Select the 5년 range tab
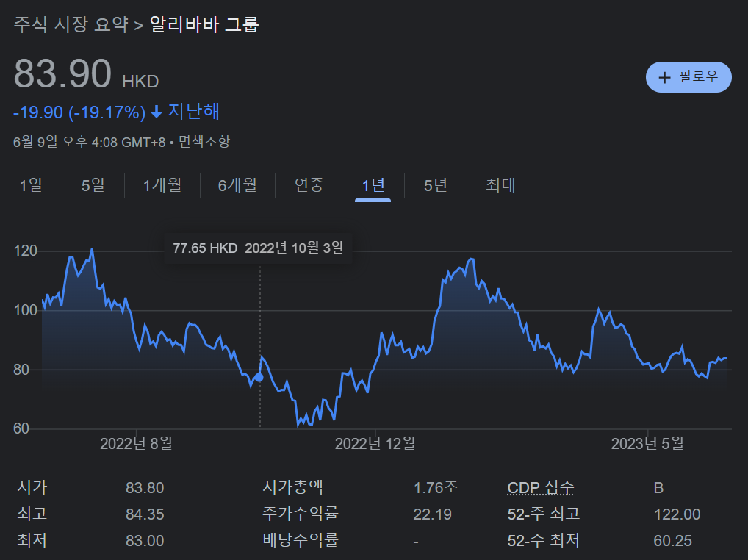 (x=436, y=184)
